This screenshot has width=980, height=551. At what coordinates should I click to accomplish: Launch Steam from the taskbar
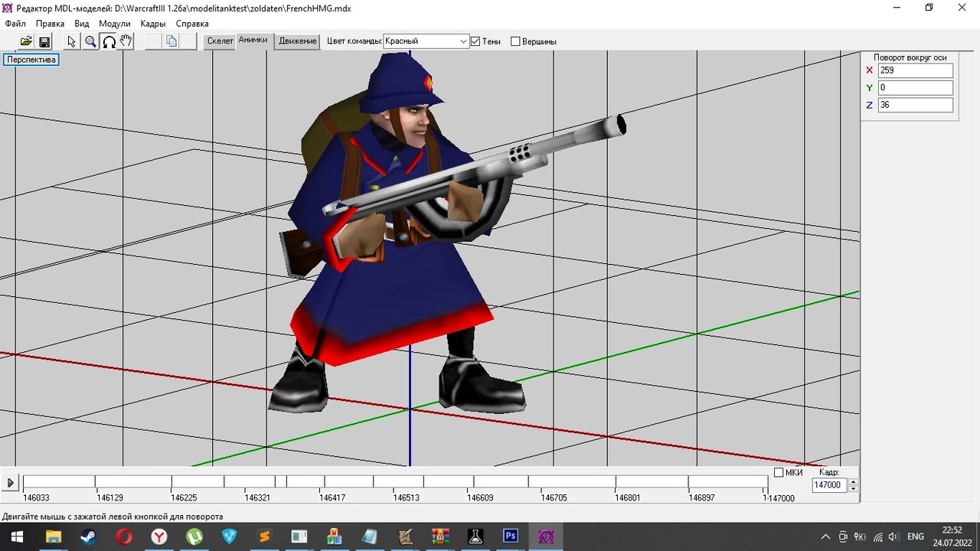pos(88,536)
